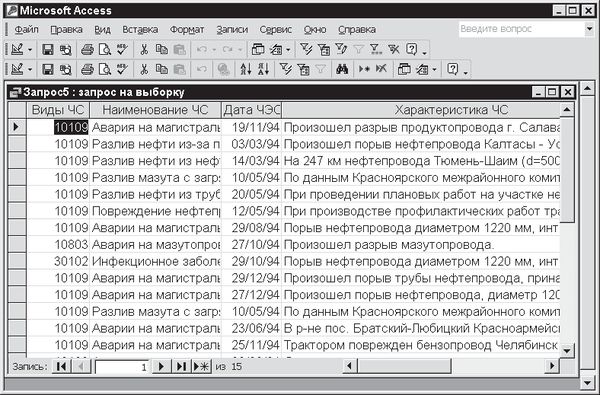Click the 'Введите вопрос' help input box

pos(521,29)
